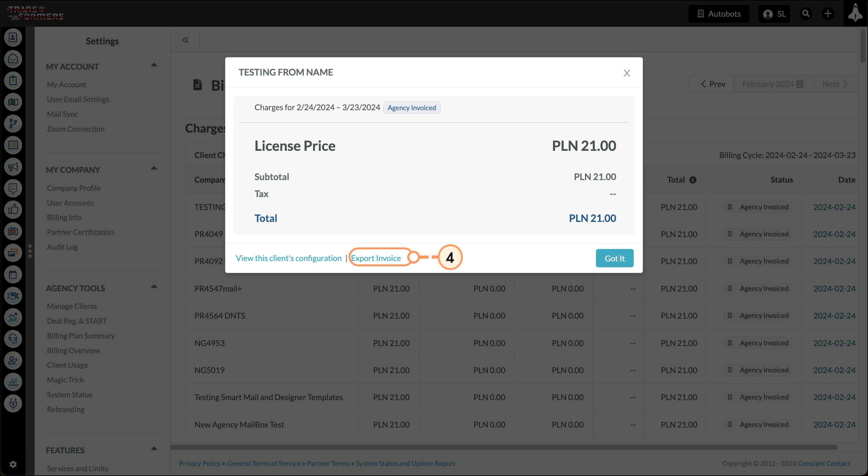Open User Accounts settings item

tap(70, 203)
